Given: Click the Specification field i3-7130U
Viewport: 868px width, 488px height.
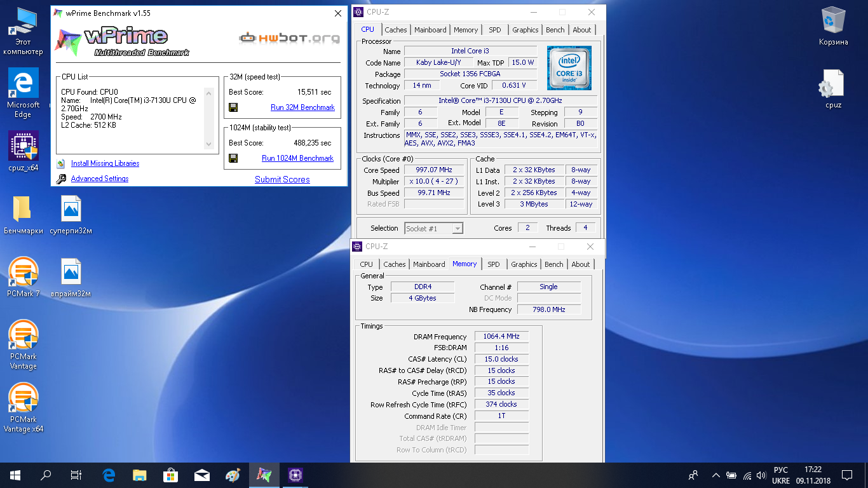Looking at the screenshot, I should (500, 101).
